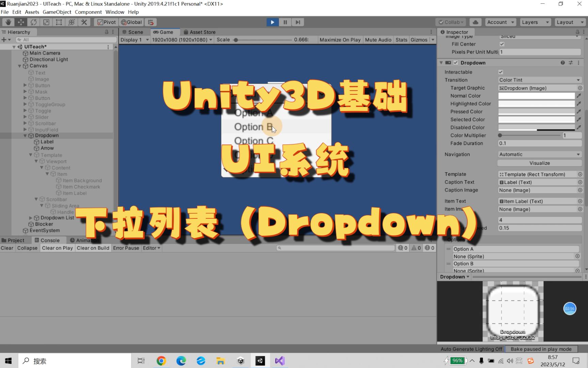Toggle Mute Audio
The width and height of the screenshot is (588, 368).
[378, 40]
